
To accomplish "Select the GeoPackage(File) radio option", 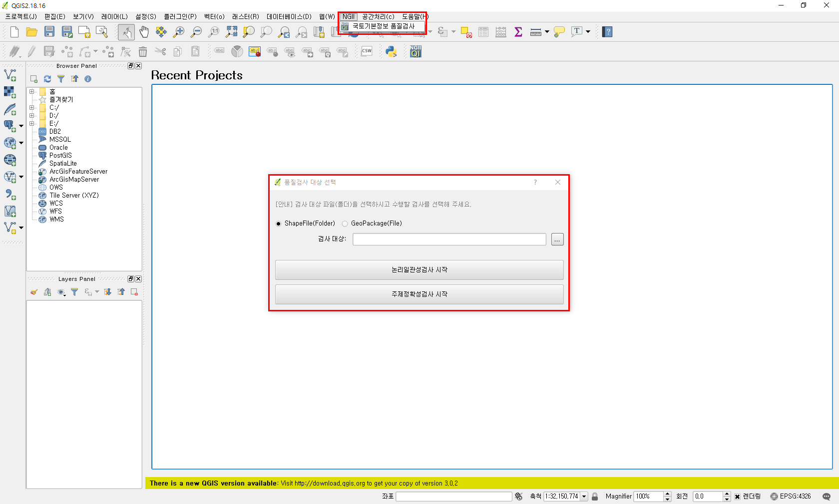I will coord(345,224).
